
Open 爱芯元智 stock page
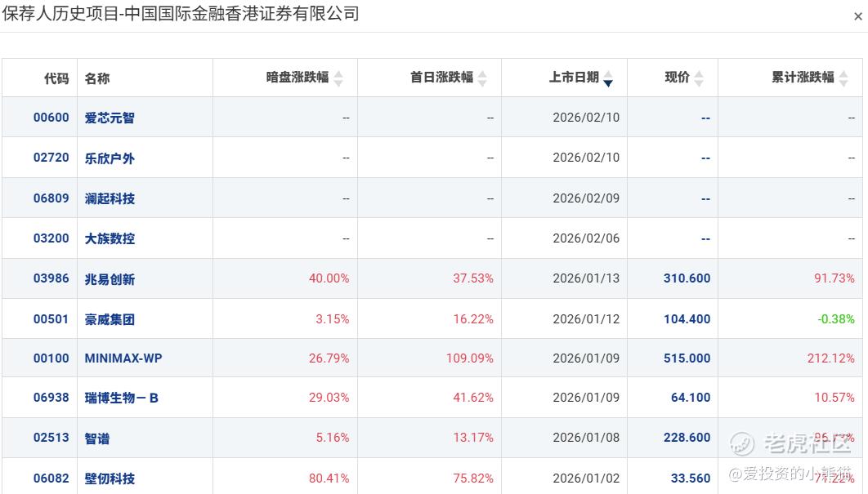(x=110, y=118)
